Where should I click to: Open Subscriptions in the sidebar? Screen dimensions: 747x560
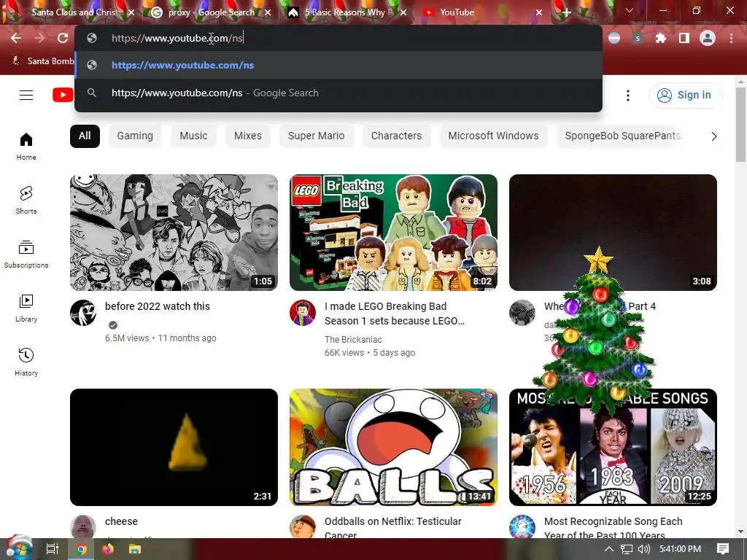point(26,254)
